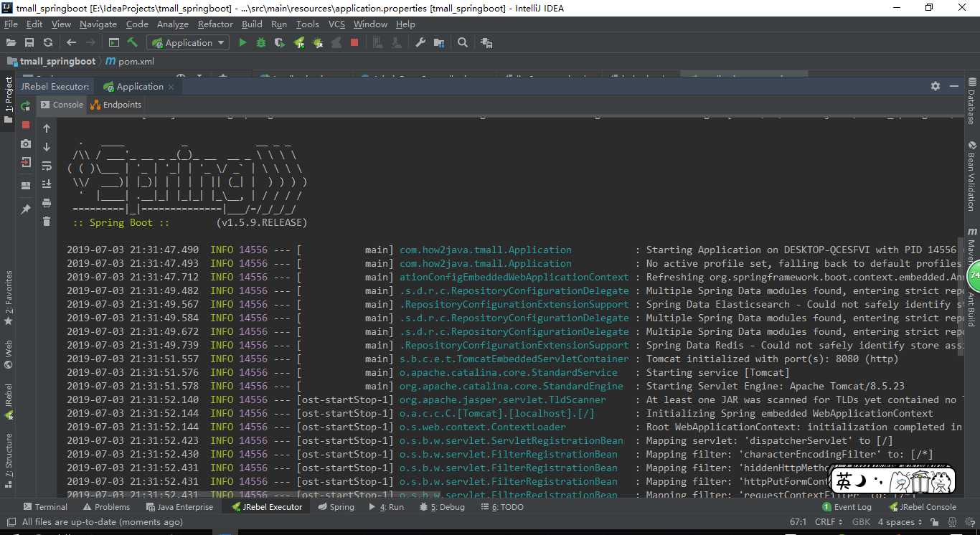Open the GBK file encoding dropdown

coord(862,522)
